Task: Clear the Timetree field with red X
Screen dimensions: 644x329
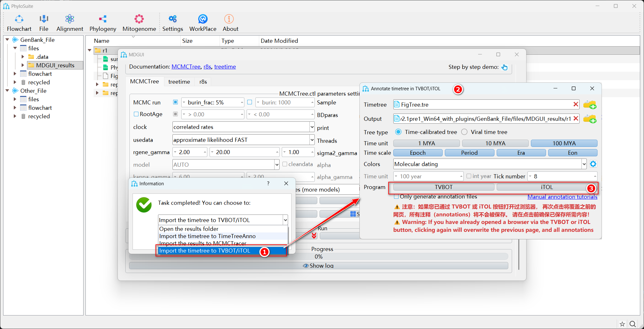Action: tap(576, 104)
